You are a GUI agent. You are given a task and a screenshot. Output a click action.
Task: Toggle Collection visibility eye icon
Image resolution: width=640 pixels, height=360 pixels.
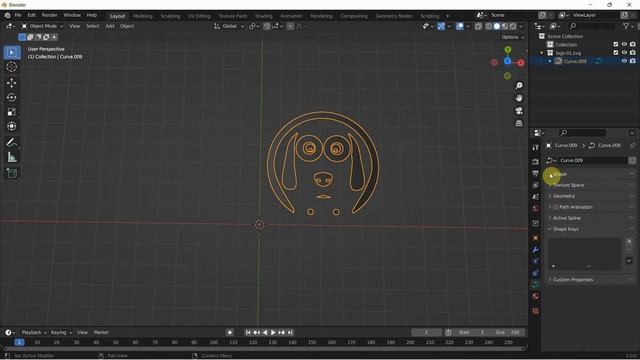coord(624,44)
